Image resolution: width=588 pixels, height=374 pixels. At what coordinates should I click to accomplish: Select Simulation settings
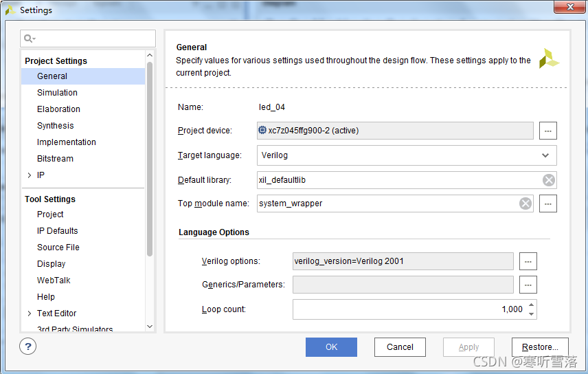(57, 93)
